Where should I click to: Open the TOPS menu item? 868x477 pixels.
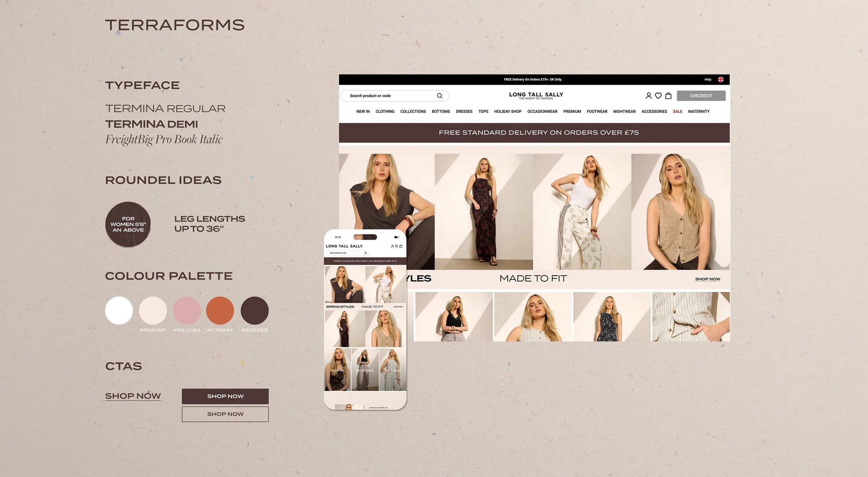483,111
